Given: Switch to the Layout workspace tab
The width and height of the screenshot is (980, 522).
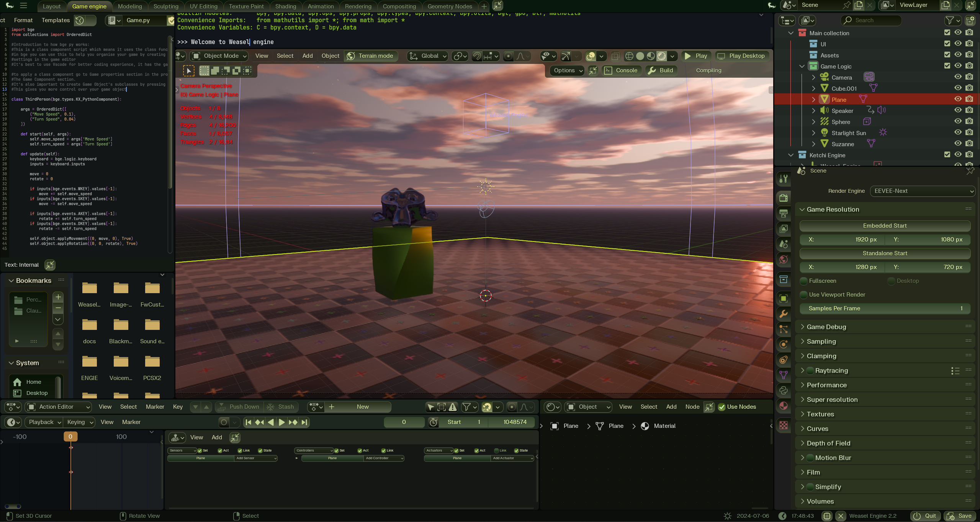Looking at the screenshot, I should [52, 7].
